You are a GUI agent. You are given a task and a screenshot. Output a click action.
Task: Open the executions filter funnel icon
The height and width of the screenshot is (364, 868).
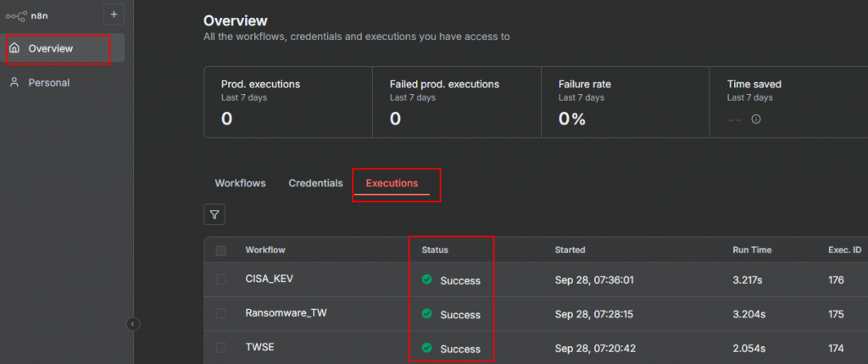214,215
